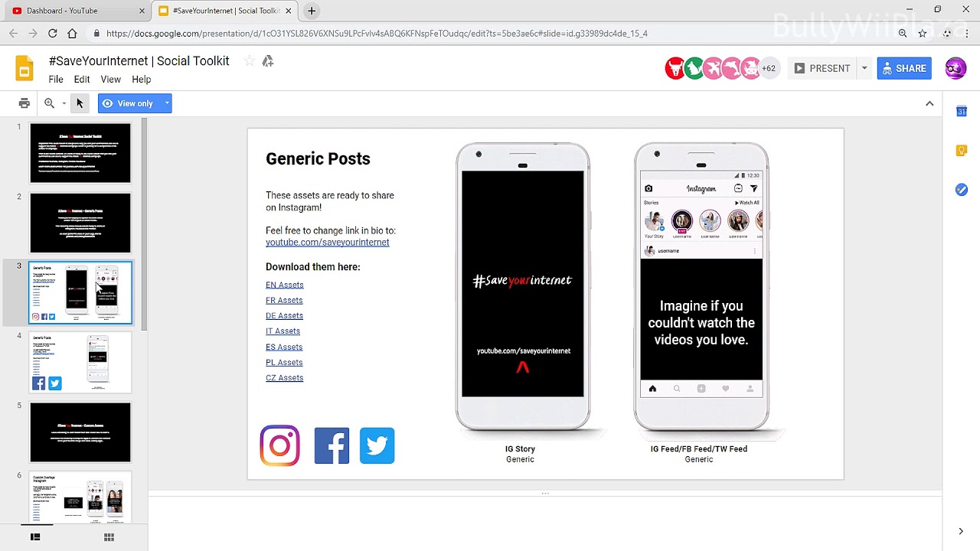This screenshot has height=551, width=980.
Task: Open Google Calendar side panel
Action: point(962,112)
